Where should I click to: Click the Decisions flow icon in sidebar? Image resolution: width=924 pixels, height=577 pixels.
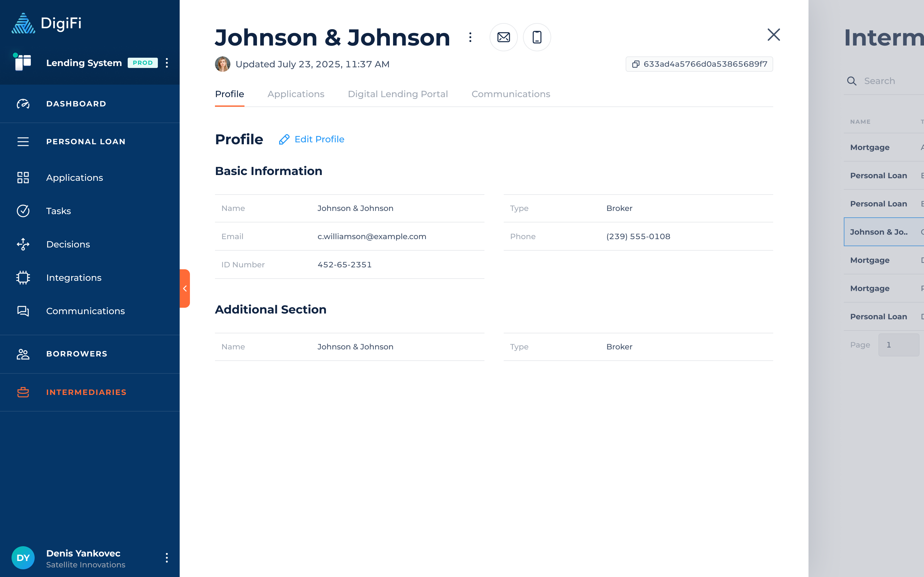(23, 244)
